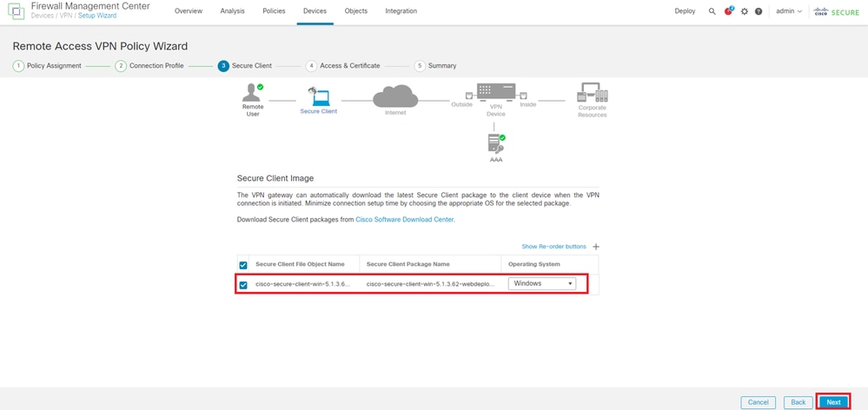Screen dimensions: 868x410
Task: Click the Back button
Action: coord(798,402)
